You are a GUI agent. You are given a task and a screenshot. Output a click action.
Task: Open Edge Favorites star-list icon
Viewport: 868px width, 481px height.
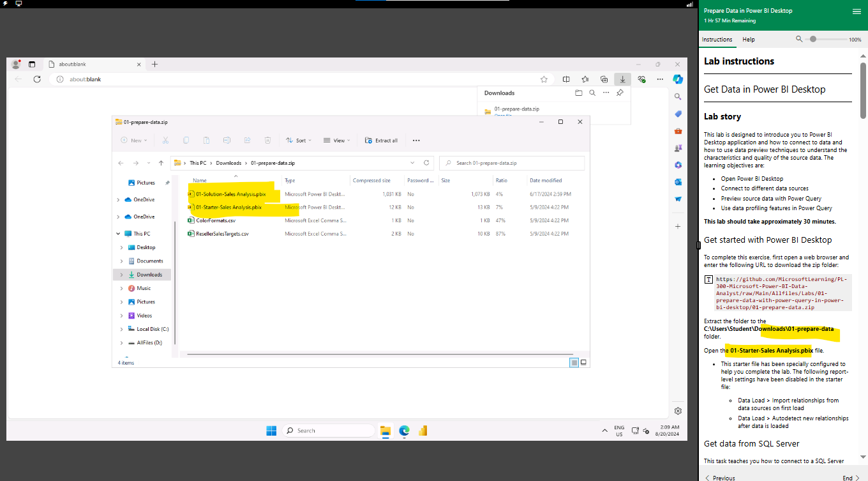point(585,79)
